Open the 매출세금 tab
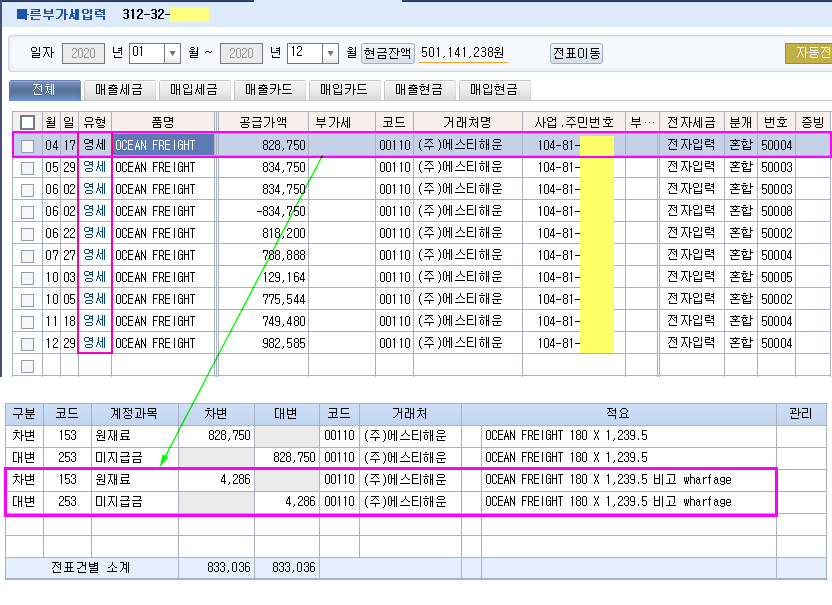This screenshot has width=832, height=605. [x=119, y=90]
